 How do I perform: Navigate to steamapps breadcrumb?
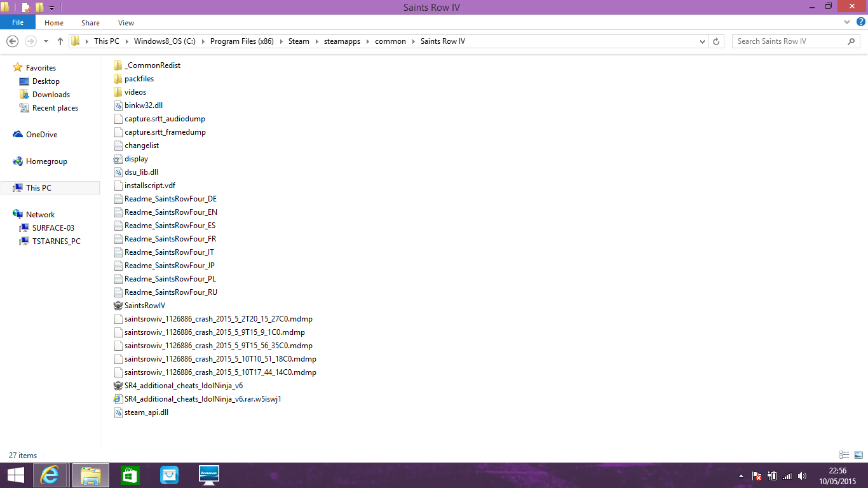pos(341,41)
